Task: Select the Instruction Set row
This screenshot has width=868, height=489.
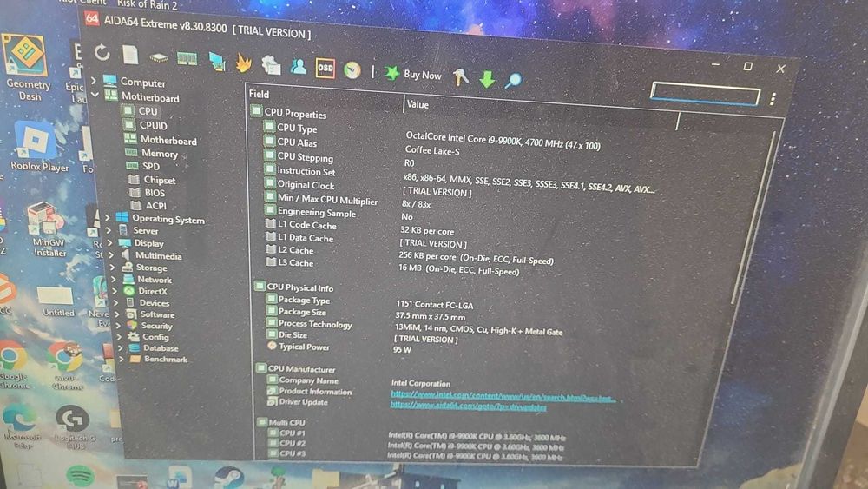Action: point(460,178)
